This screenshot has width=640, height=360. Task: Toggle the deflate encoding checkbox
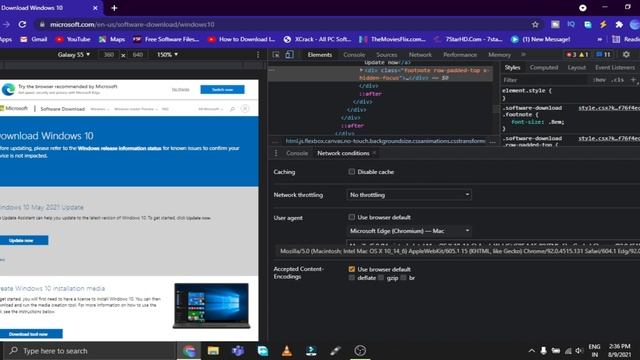351,278
